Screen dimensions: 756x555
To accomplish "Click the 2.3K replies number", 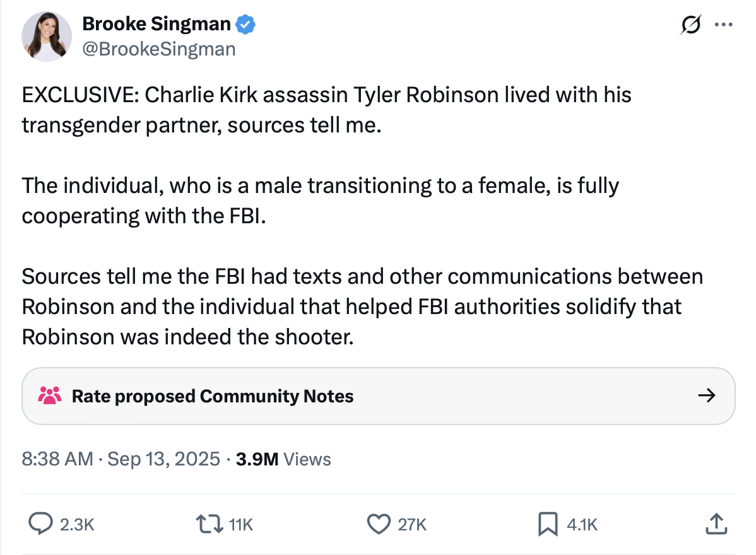I will coord(76,524).
